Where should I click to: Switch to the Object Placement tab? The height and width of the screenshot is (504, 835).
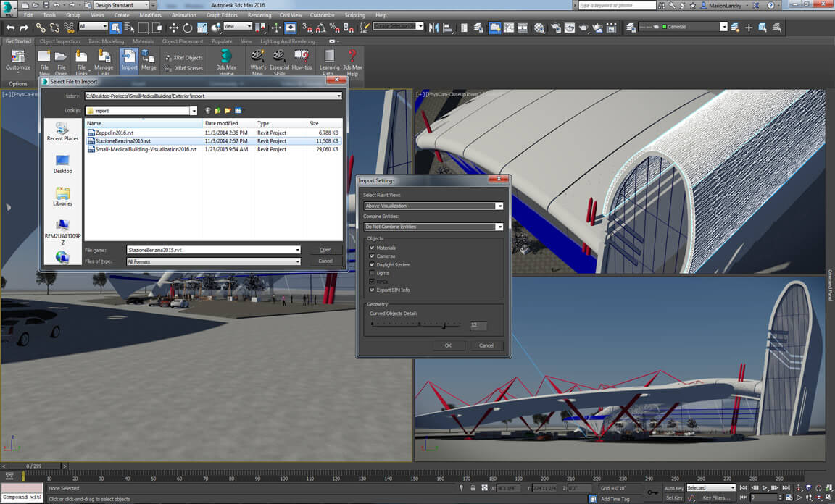[x=183, y=41]
